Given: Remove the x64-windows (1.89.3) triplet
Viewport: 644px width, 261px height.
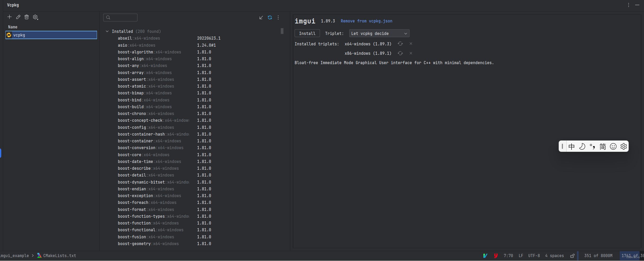Looking at the screenshot, I should point(411,44).
